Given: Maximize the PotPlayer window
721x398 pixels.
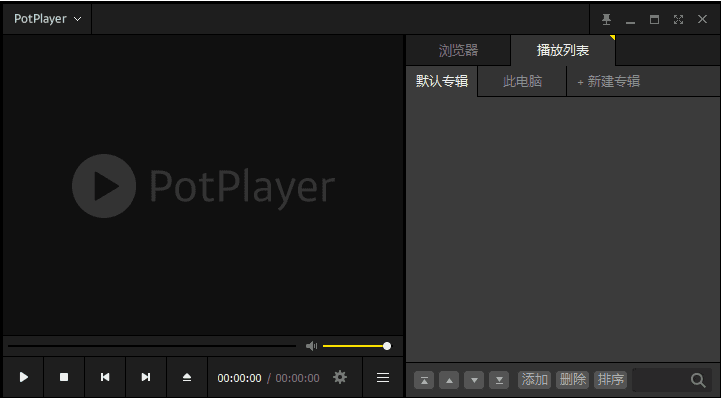Looking at the screenshot, I should click(x=654, y=19).
